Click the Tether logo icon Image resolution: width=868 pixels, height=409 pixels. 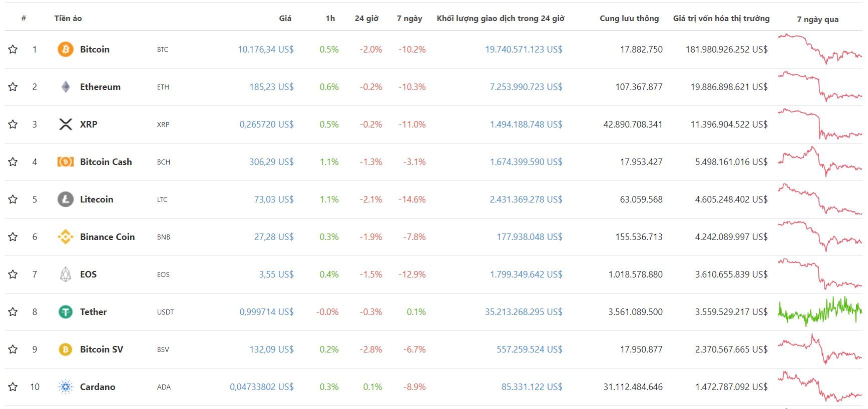point(66,311)
